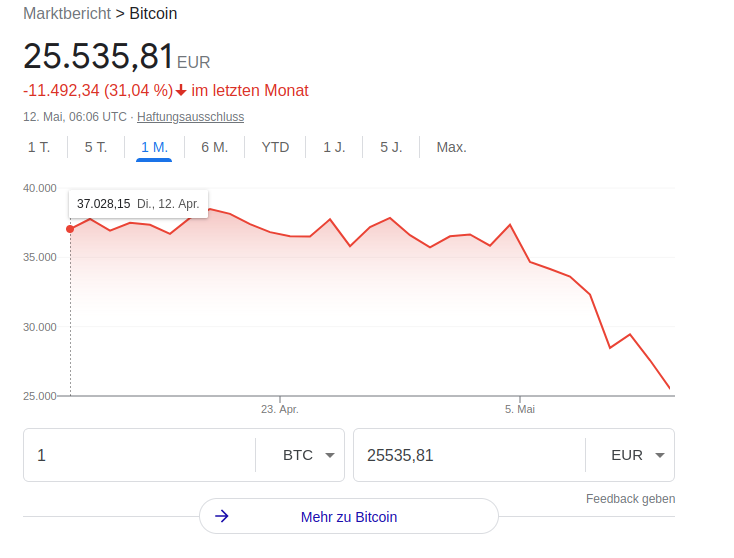Select the 1 M. time range tab

click(154, 147)
